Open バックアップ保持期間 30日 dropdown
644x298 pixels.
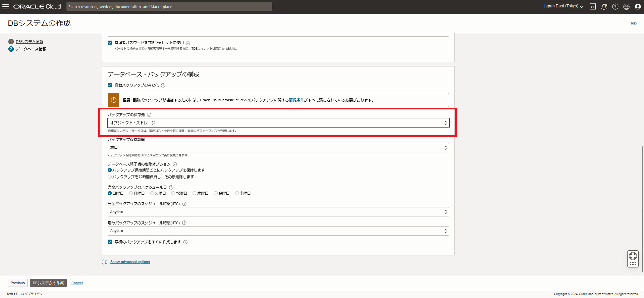pyautogui.click(x=278, y=148)
